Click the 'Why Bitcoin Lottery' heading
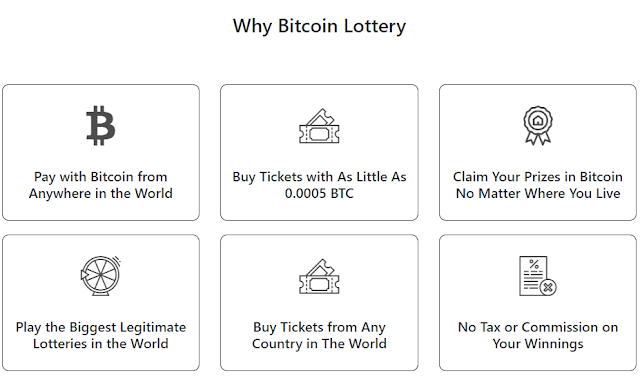Image resolution: width=640 pixels, height=378 pixels. coord(319,26)
